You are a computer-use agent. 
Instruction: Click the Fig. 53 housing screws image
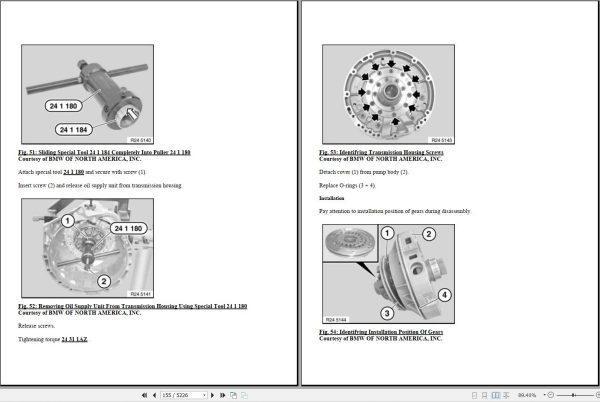[x=388, y=94]
